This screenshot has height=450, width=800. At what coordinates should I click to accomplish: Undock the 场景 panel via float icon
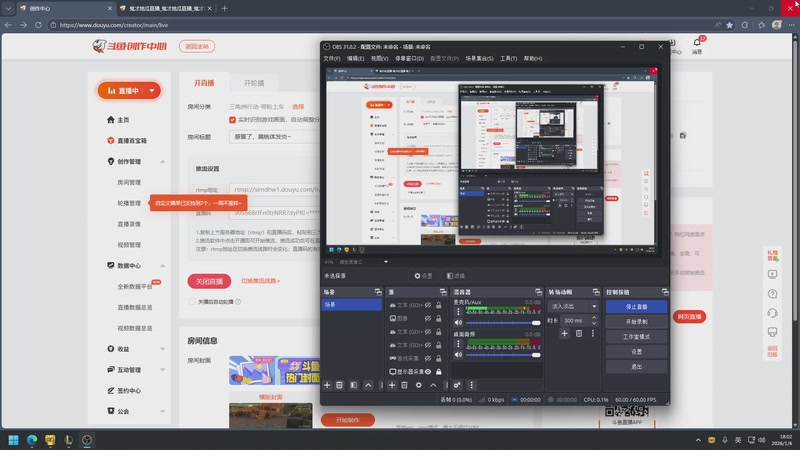click(378, 292)
